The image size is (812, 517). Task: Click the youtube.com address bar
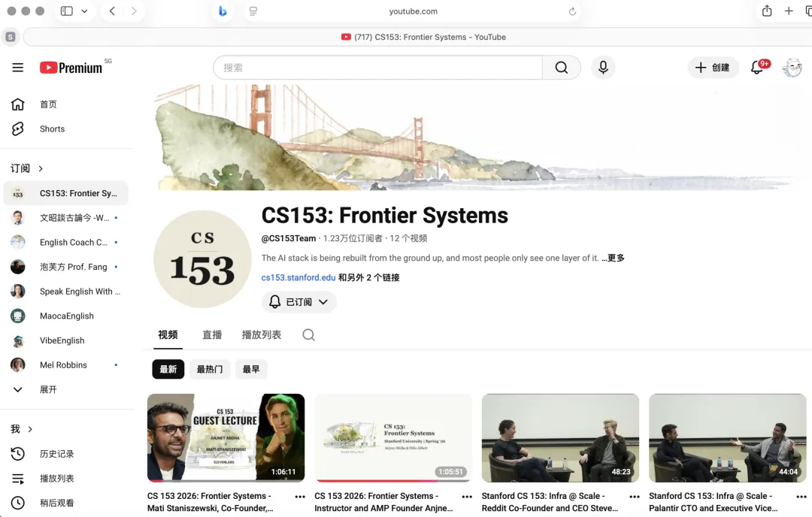point(414,11)
